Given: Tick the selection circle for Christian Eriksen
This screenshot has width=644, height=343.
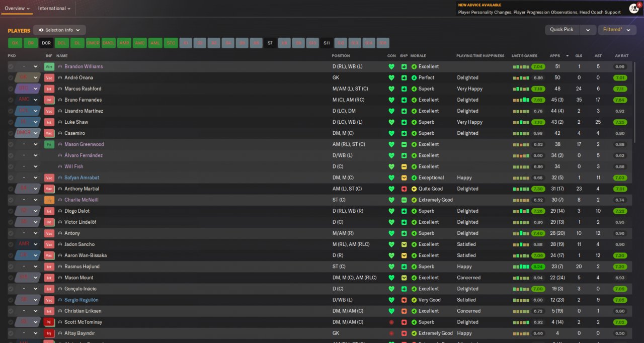Looking at the screenshot, I should 11,311.
